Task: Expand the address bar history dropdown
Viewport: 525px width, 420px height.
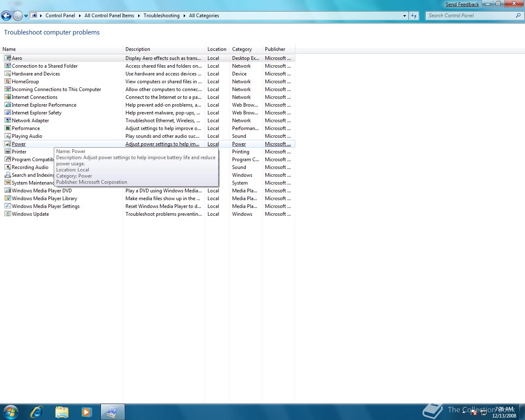Action: click(x=404, y=16)
